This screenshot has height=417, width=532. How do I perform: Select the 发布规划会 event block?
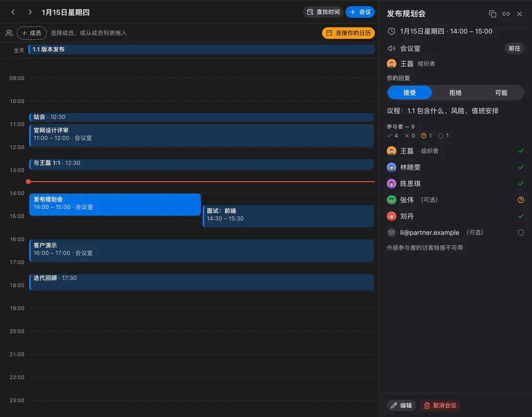[115, 204]
